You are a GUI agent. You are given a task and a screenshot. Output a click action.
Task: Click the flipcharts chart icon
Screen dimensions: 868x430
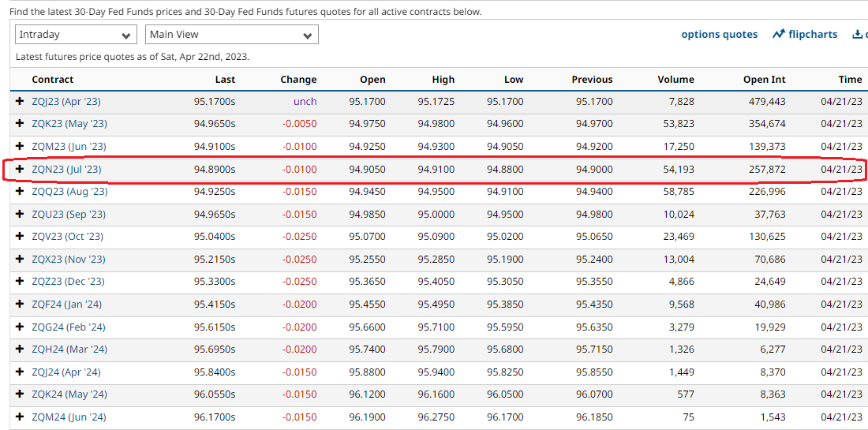coord(779,34)
